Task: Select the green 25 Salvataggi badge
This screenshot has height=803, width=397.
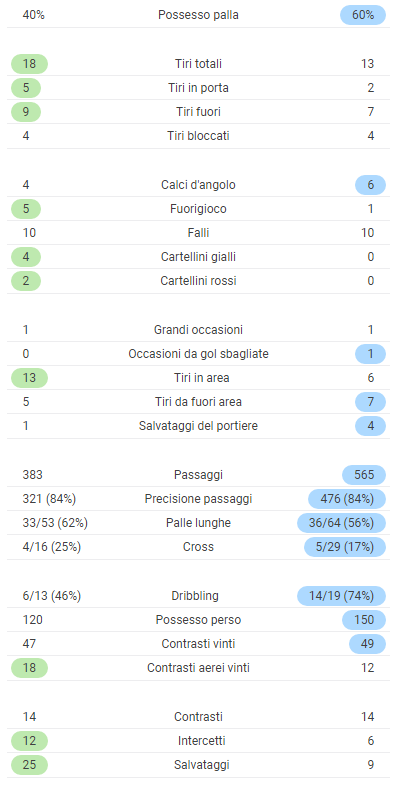Action: [x=30, y=765]
